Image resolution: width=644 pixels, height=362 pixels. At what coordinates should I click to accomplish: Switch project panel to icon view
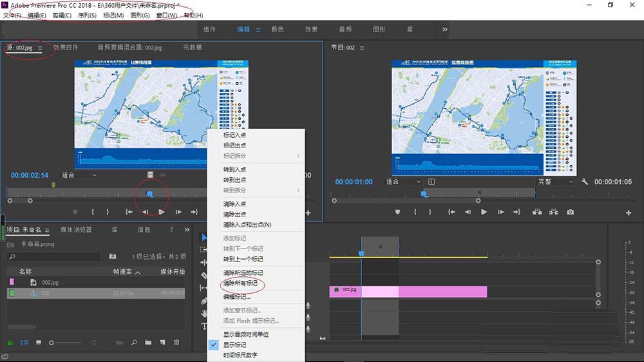(x=39, y=343)
